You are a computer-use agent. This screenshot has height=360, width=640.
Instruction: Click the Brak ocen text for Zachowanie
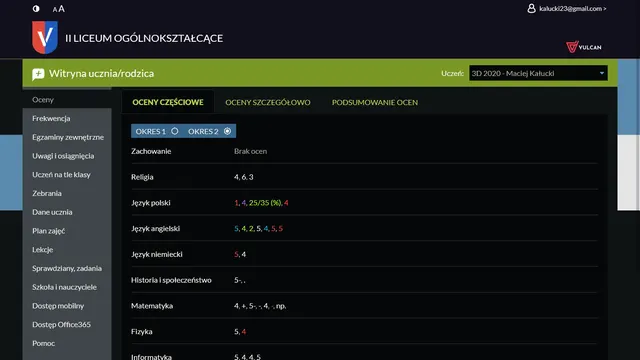(250, 151)
